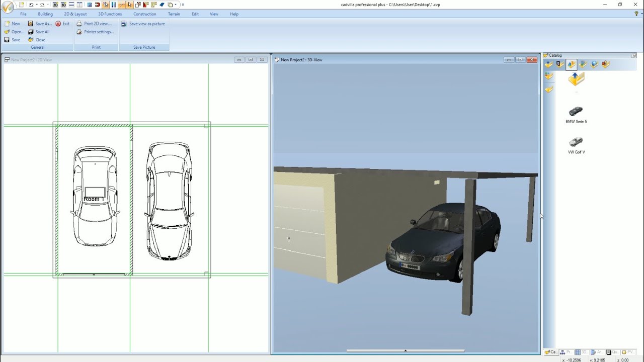This screenshot has height=362, width=644.
Task: Click the red Exit button
Action: [x=62, y=24]
